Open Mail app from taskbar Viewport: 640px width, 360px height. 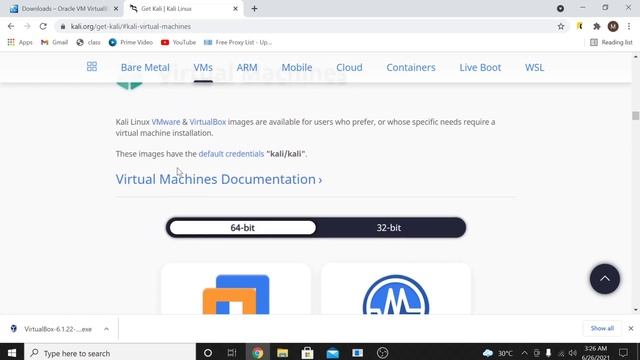pyautogui.click(x=332, y=353)
